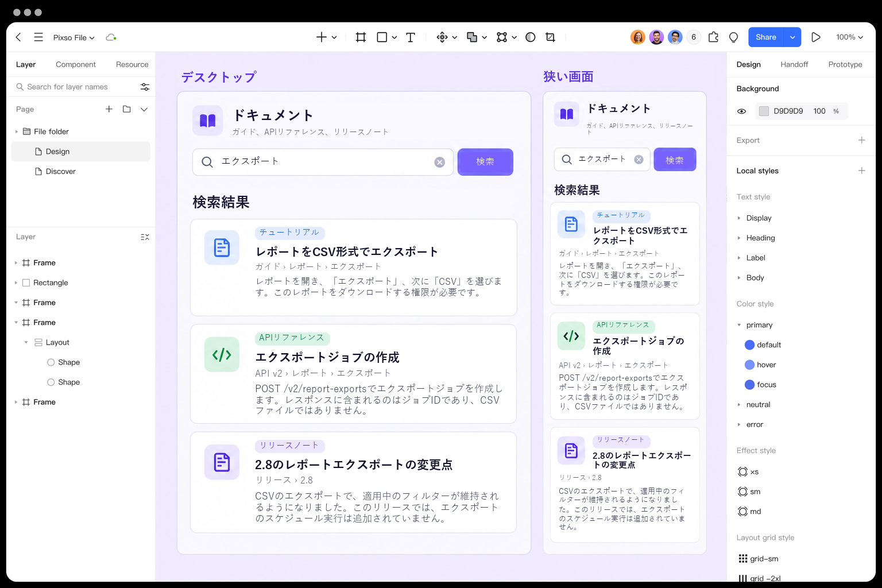This screenshot has width=882, height=588.
Task: Create a new page folder
Action: [127, 109]
